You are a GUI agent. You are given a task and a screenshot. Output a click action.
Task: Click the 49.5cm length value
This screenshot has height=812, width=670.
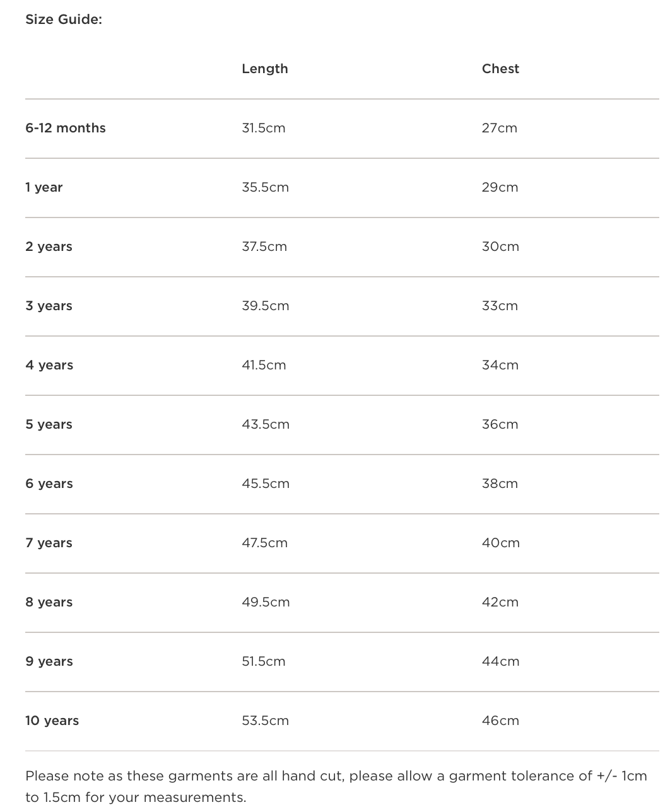266,602
